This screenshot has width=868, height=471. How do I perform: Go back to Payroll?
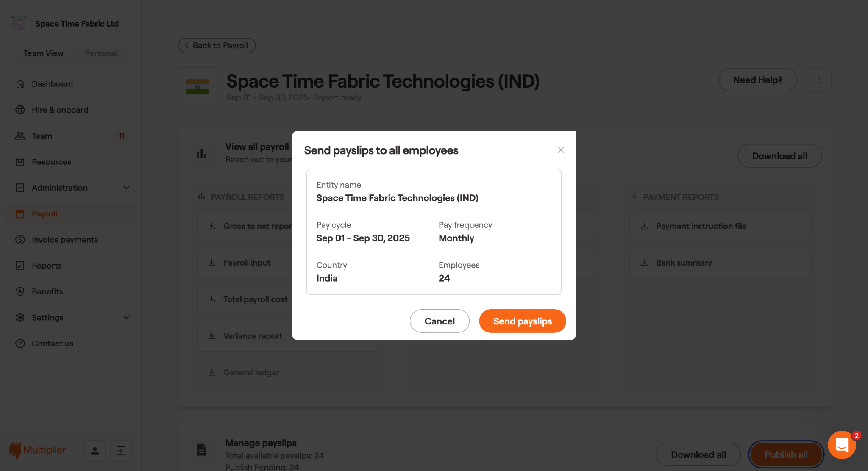click(217, 45)
